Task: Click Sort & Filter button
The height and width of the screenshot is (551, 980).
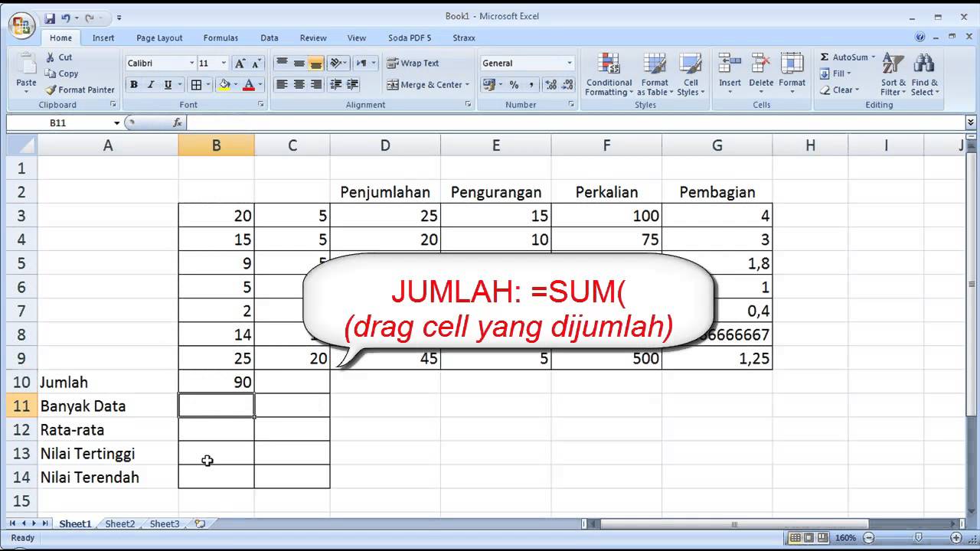Action: [893, 74]
